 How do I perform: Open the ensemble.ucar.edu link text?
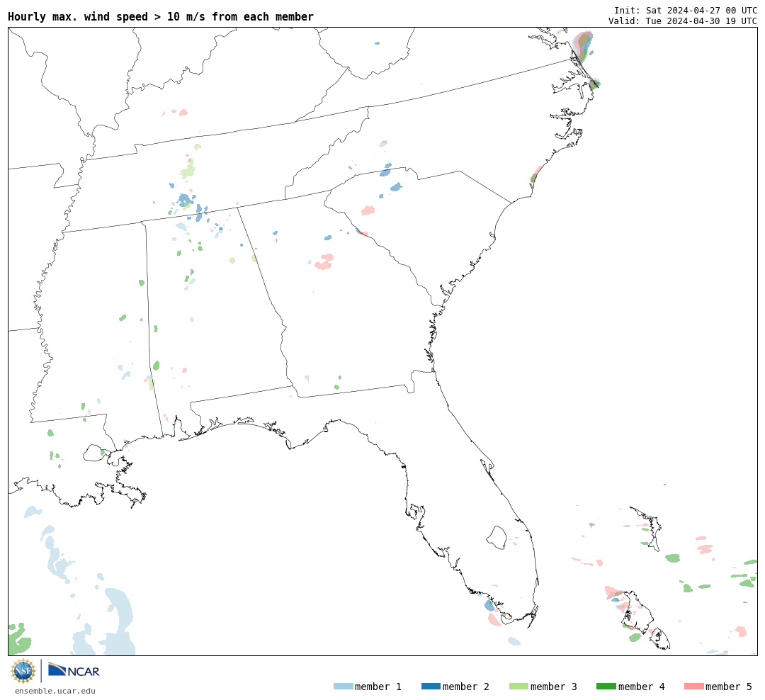point(55,691)
